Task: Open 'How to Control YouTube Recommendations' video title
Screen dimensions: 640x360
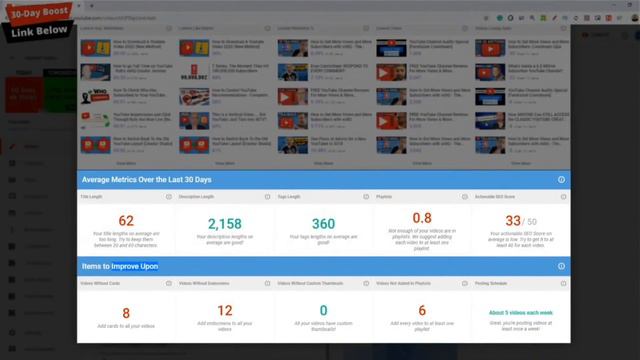Action: (x=240, y=93)
